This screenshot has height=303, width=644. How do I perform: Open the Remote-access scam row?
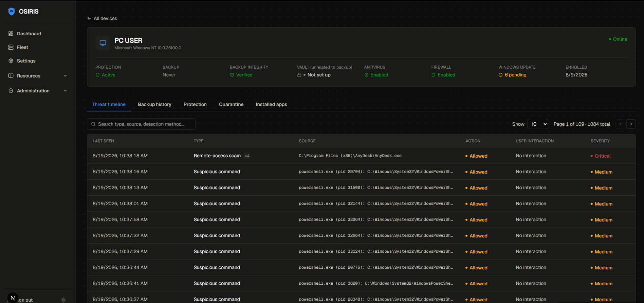[361, 156]
